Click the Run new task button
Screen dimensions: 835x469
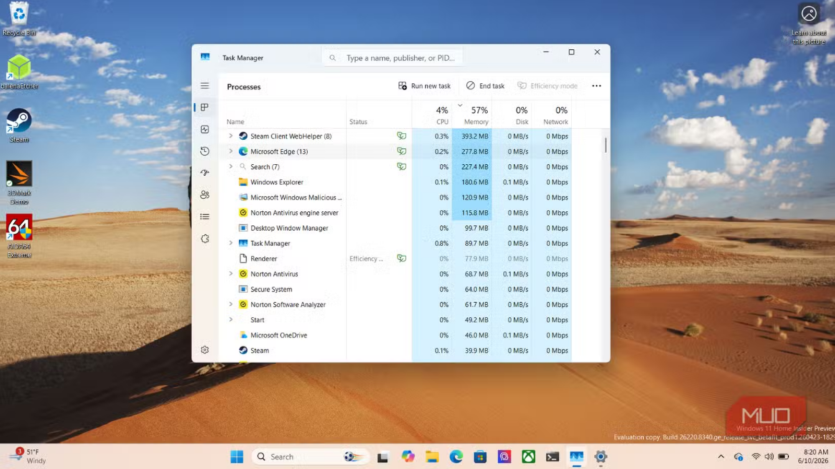pos(424,86)
